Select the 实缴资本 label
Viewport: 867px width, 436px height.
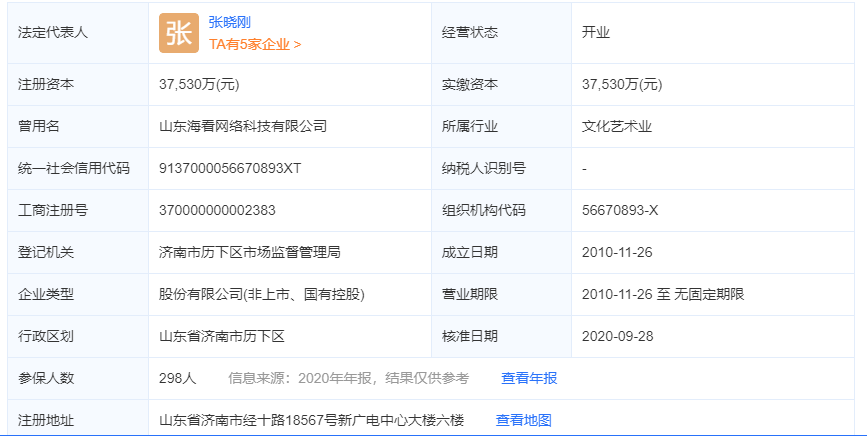(x=469, y=84)
